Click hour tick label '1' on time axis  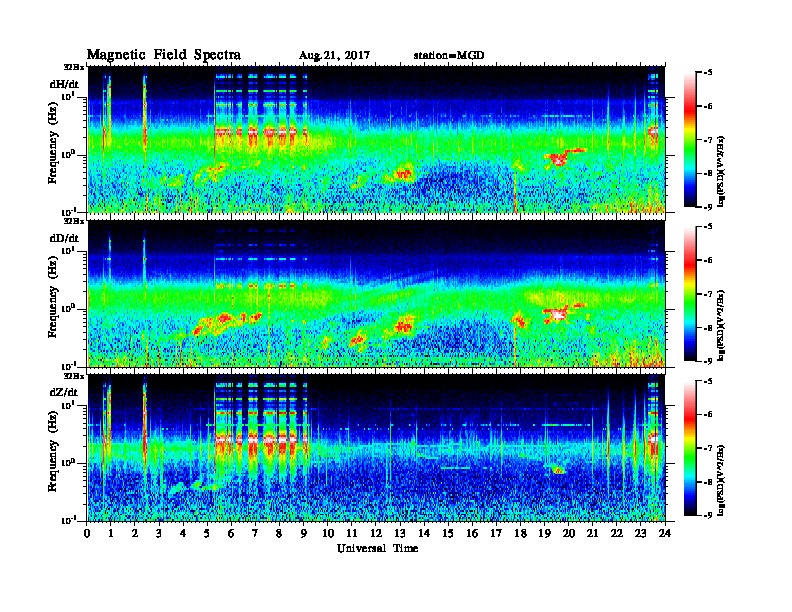111,533
